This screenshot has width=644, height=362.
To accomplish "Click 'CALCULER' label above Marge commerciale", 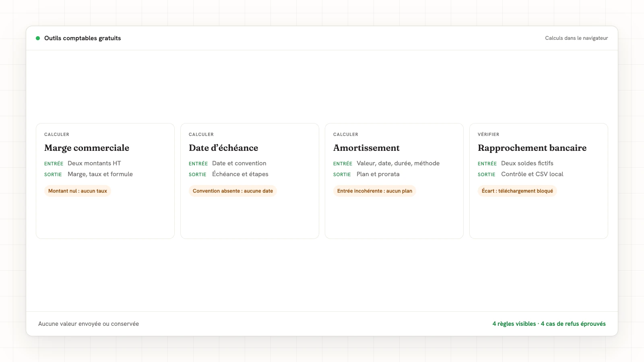I will 57,134.
